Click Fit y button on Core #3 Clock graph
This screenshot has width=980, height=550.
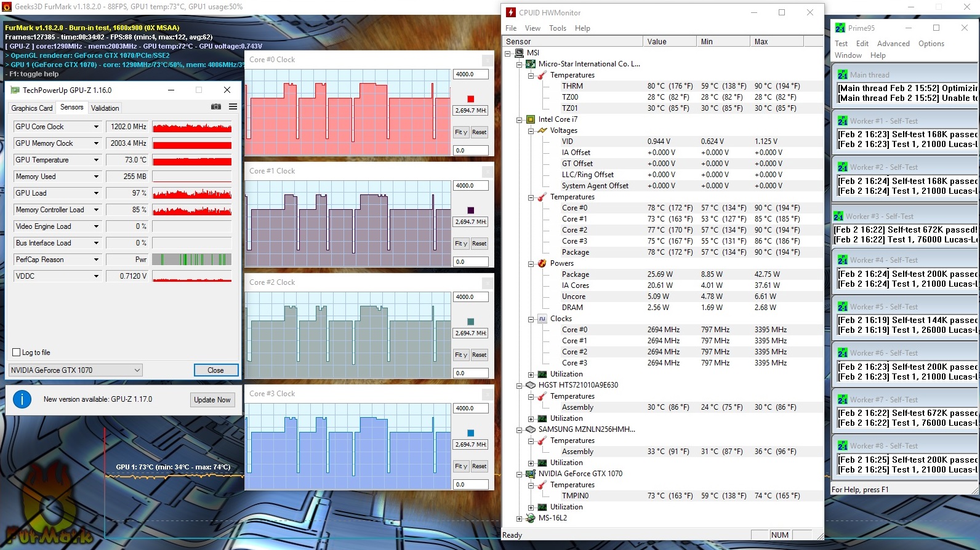coord(461,466)
